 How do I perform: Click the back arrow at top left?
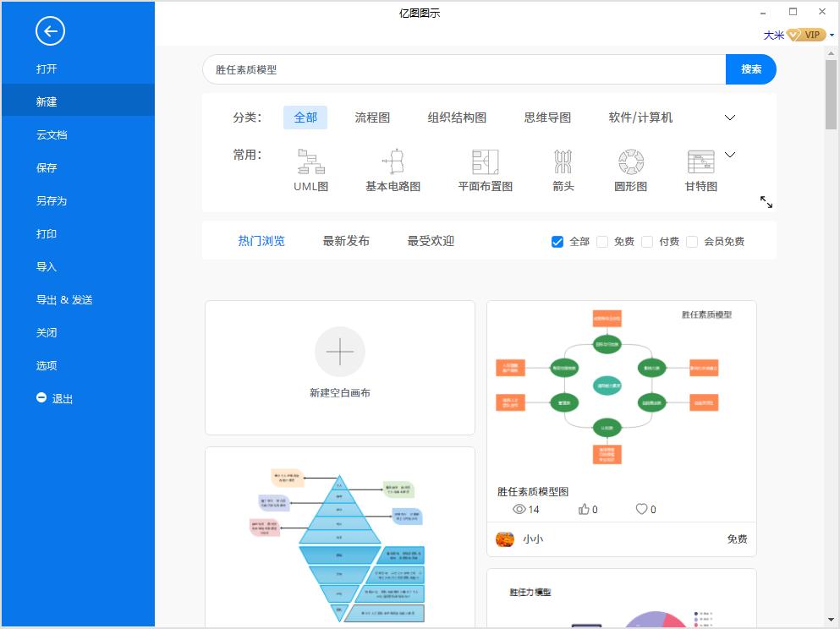50,31
